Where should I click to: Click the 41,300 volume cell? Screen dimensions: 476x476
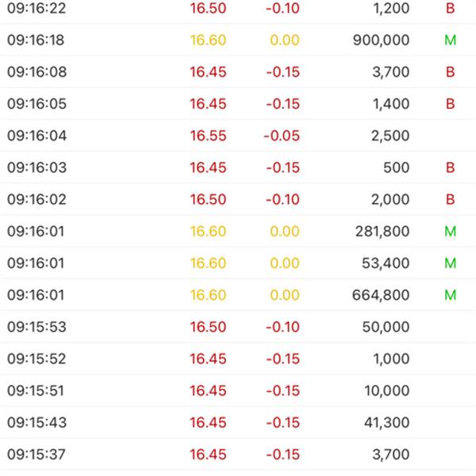tap(384, 423)
